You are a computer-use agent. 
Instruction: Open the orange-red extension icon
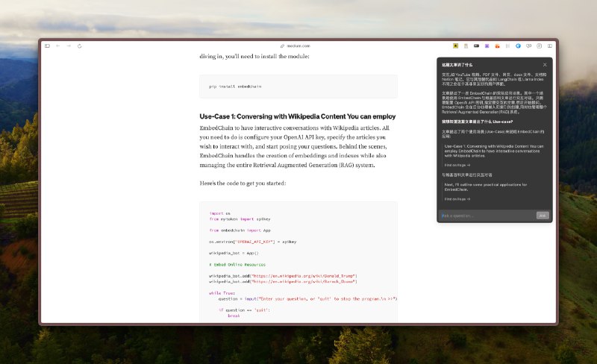(x=497, y=46)
